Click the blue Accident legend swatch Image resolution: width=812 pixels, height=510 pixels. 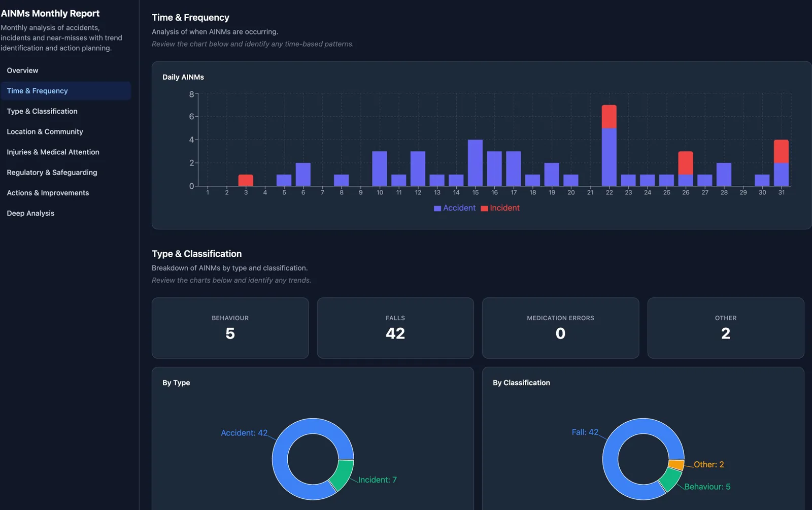pos(437,209)
